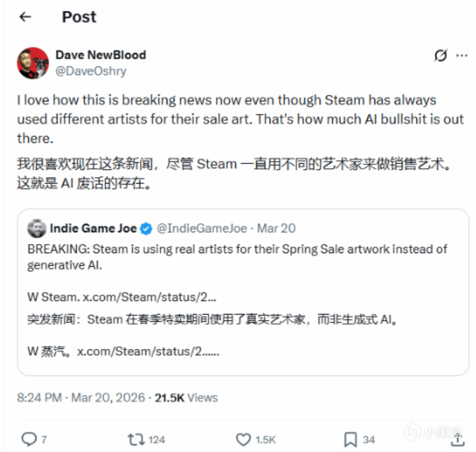Image resolution: width=476 pixels, height=452 pixels.
Task: Open the @DaveOshry handle link
Action: click(x=91, y=71)
